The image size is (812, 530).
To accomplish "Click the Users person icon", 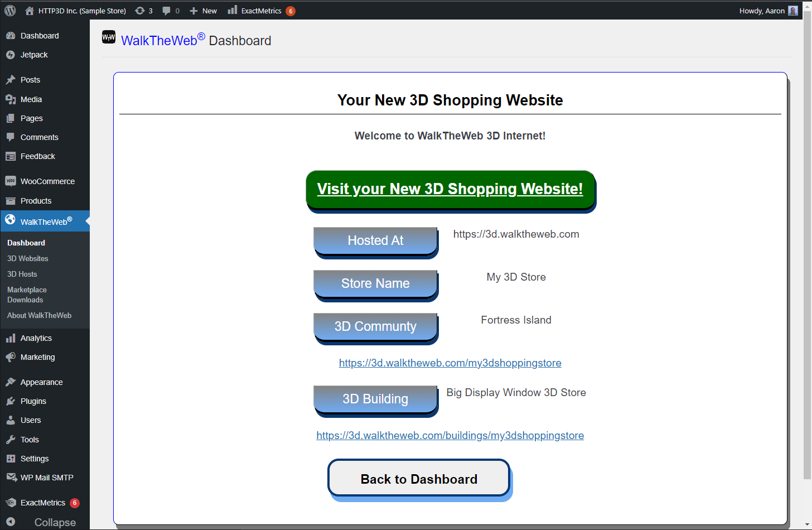I will coord(11,420).
